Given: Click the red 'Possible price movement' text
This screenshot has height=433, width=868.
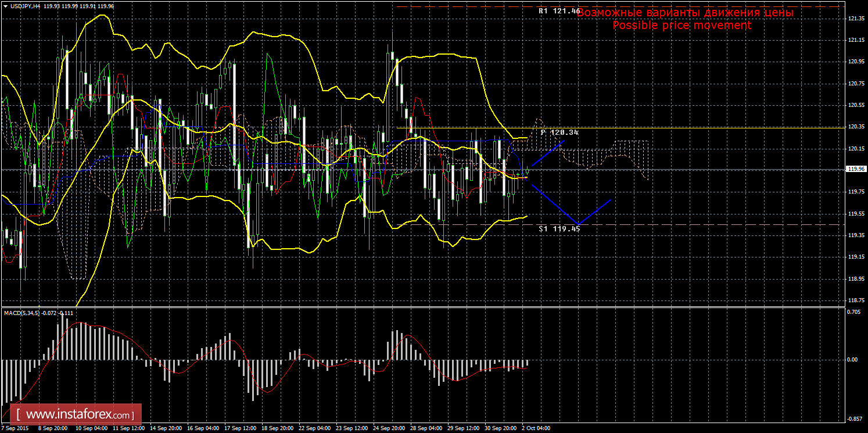Looking at the screenshot, I should pos(682,26).
